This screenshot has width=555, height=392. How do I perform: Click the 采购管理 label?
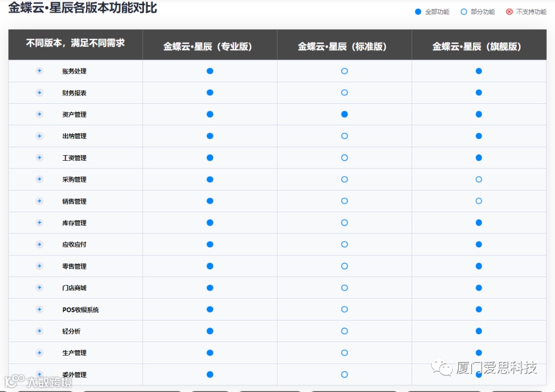pos(75,180)
